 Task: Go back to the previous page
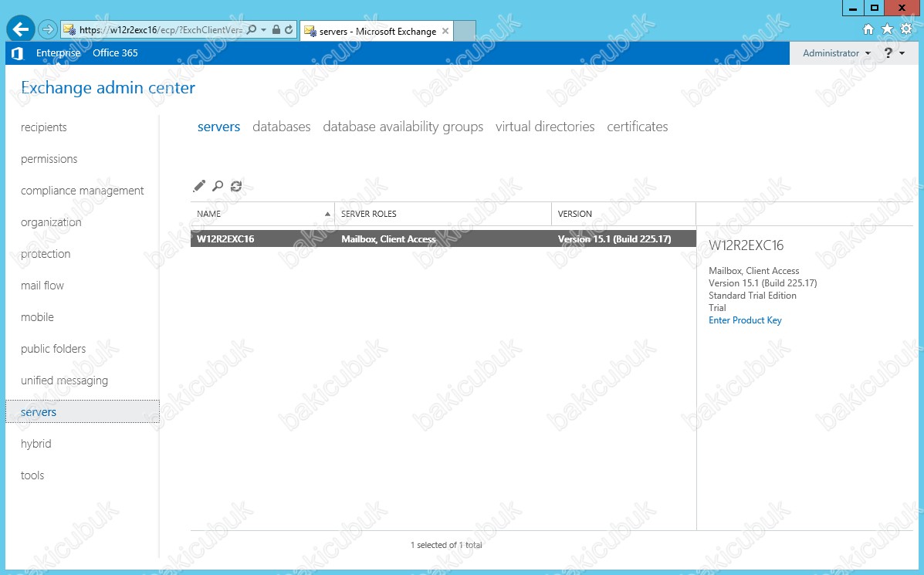tap(21, 29)
